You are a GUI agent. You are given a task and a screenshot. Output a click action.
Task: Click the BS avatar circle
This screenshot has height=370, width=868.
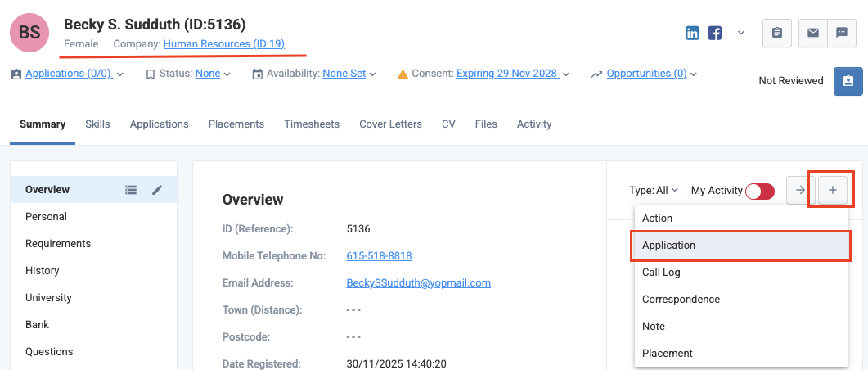click(x=29, y=32)
